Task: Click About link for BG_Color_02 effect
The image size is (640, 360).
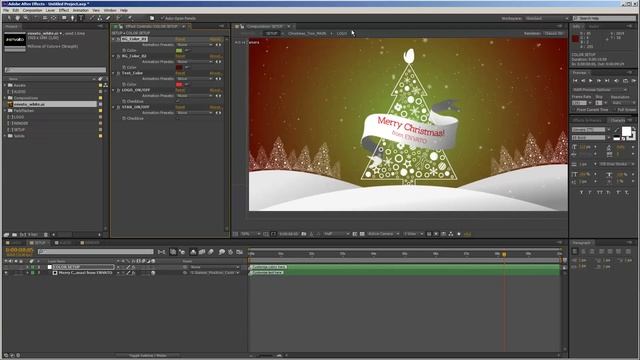Action: (216, 56)
